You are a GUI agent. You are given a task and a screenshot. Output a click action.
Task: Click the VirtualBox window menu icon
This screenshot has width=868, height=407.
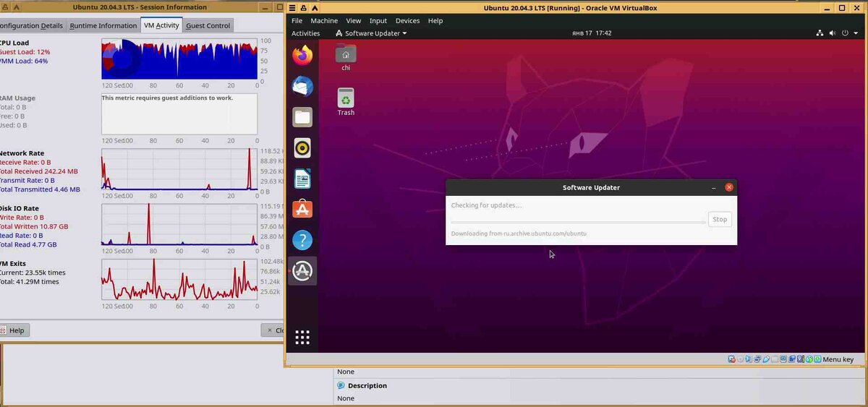[292, 8]
